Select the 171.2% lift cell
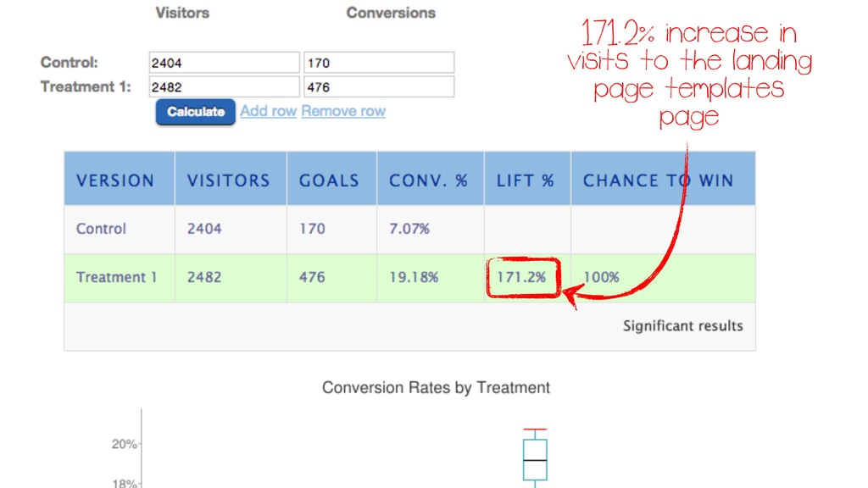Image resolution: width=868 pixels, height=488 pixels. tap(521, 277)
